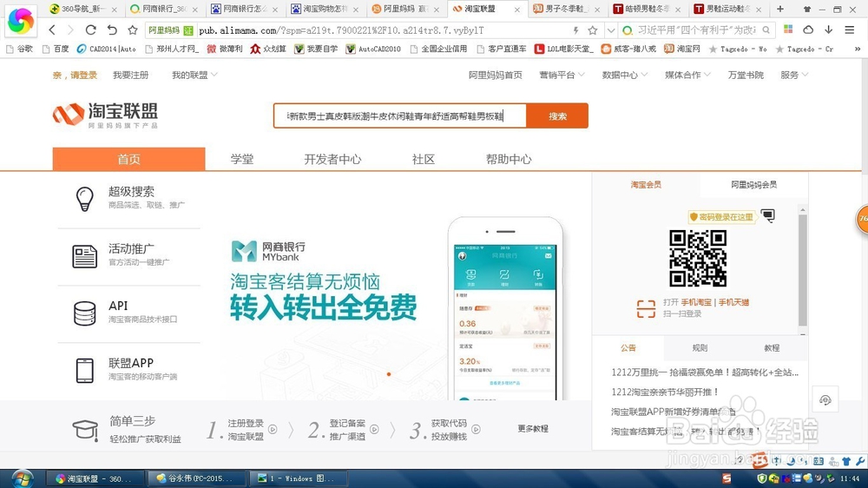The image size is (868, 488).
Task: Open the 淘宝网 bookmark
Action: [x=682, y=49]
